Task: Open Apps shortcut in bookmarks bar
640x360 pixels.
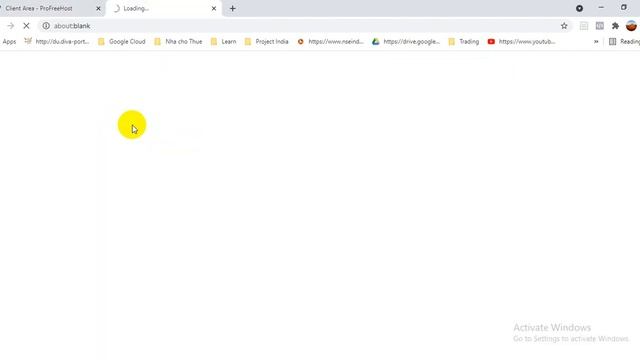Action: point(9,42)
